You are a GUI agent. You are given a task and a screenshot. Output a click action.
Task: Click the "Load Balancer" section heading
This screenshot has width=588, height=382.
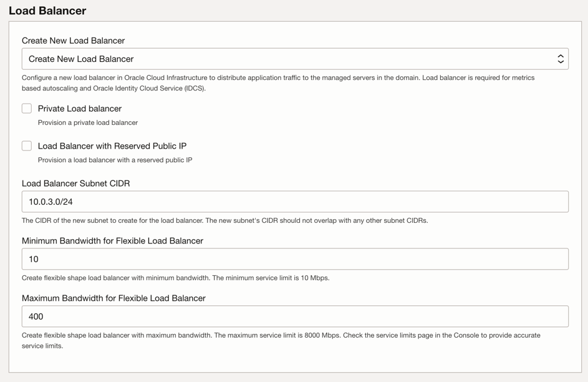pyautogui.click(x=47, y=11)
